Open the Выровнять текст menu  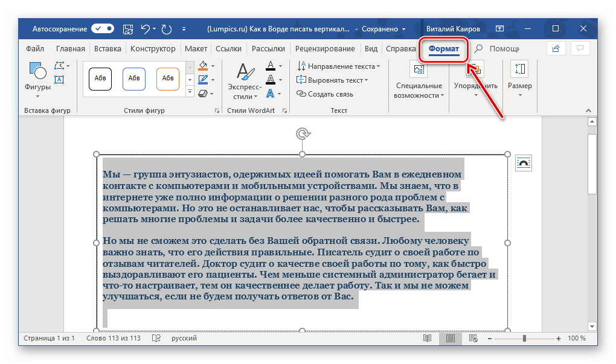coord(332,80)
